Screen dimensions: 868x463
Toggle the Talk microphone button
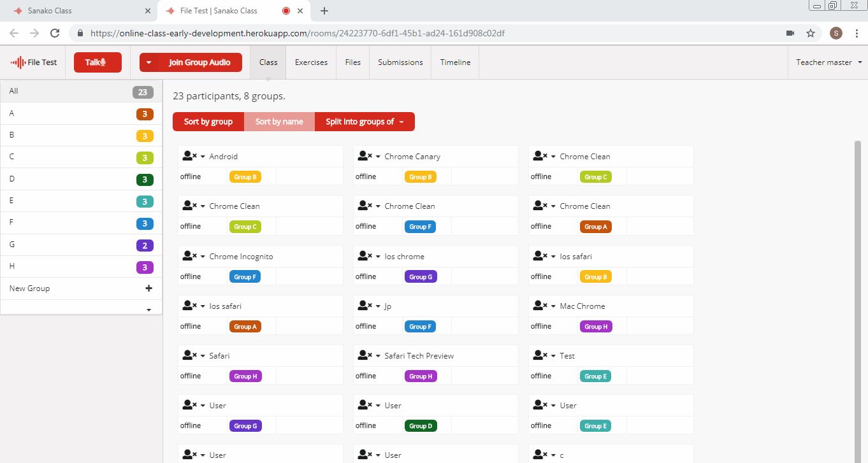[98, 62]
